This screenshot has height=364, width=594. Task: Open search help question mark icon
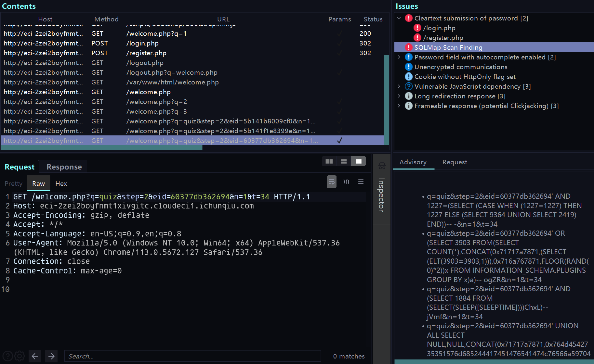coord(7,356)
